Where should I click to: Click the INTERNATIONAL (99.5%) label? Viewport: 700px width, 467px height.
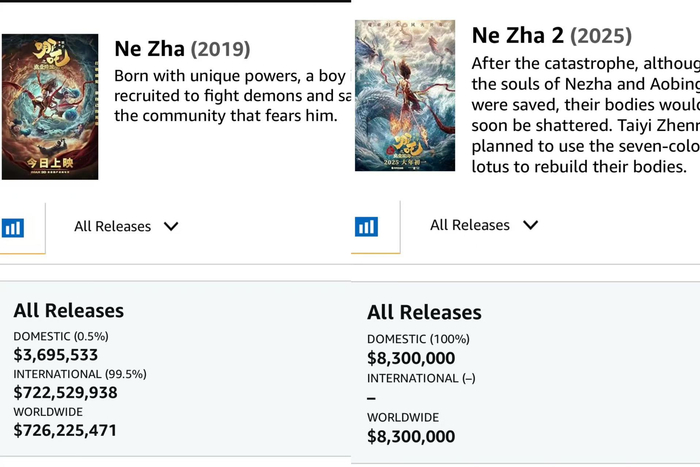80,374
